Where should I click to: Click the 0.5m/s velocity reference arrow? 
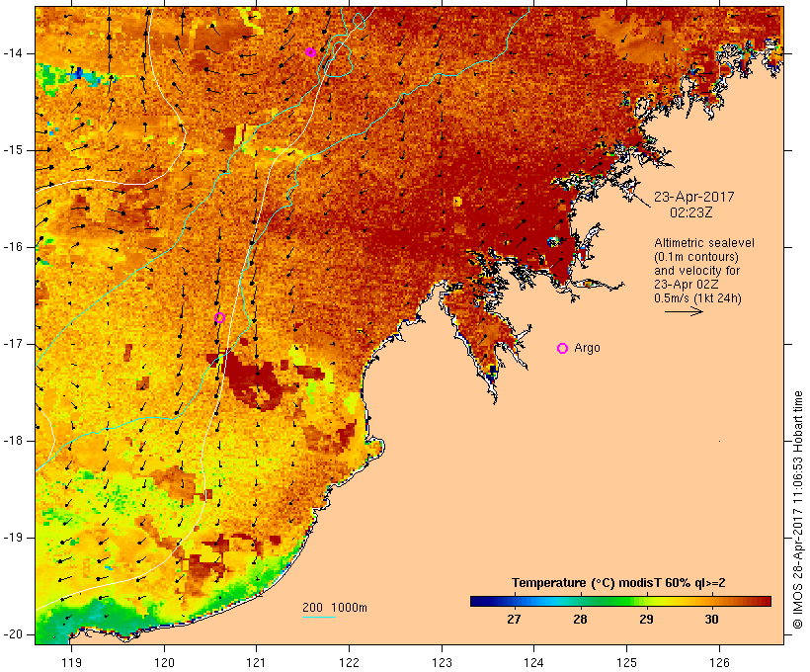(684, 311)
